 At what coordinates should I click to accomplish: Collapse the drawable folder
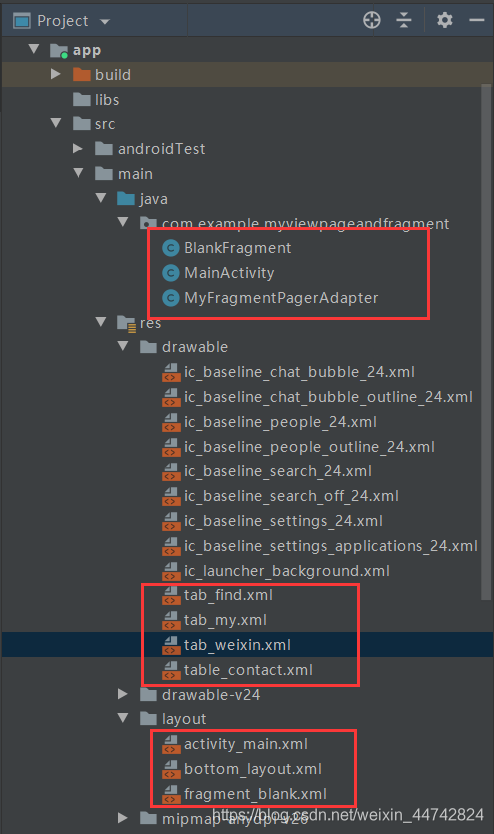pos(123,346)
